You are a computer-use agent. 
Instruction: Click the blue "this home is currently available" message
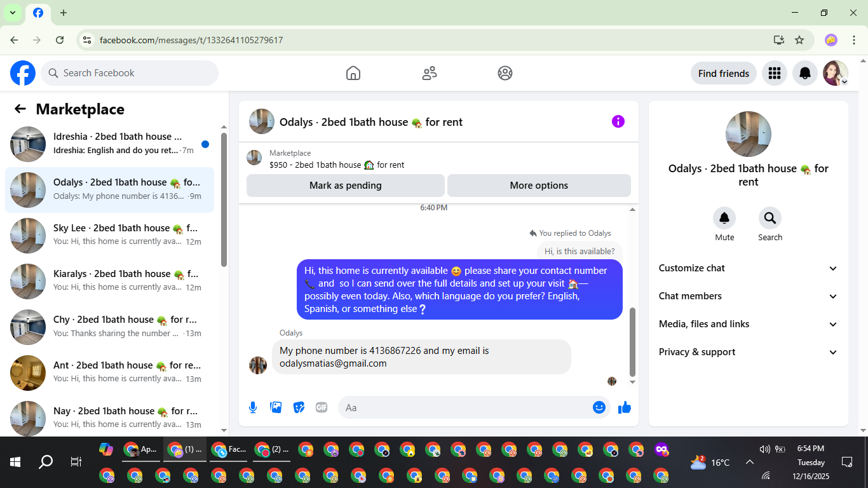pyautogui.click(x=459, y=290)
